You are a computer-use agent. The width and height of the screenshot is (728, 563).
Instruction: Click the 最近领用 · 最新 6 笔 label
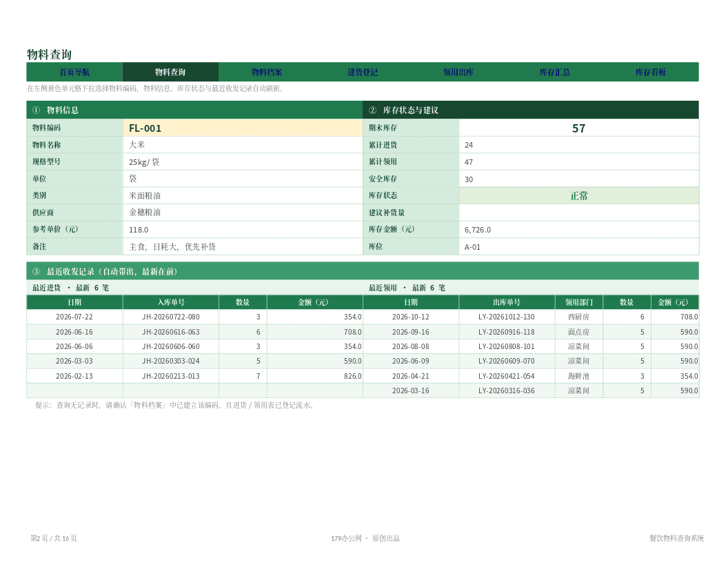pyautogui.click(x=407, y=288)
